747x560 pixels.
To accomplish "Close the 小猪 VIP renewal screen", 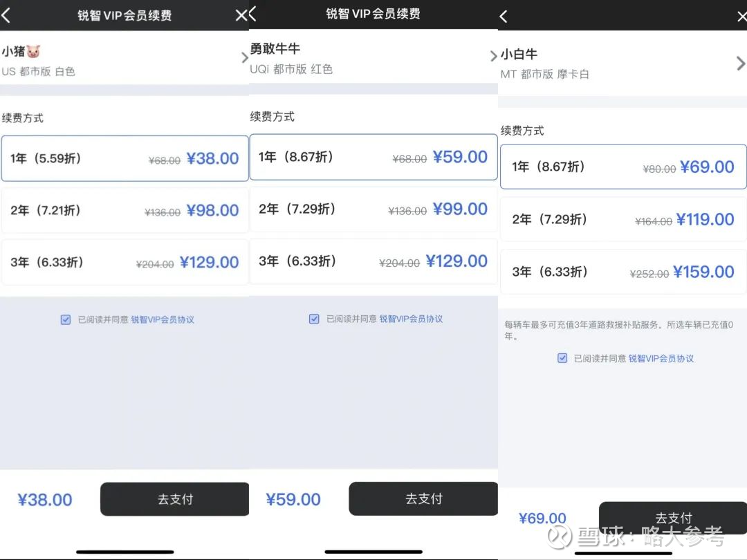I will coord(241,16).
